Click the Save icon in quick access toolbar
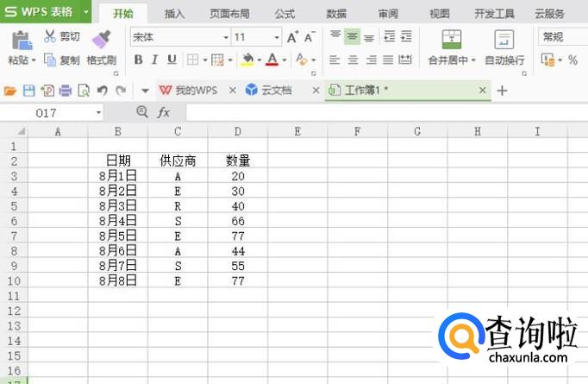588x384 pixels. [x=28, y=90]
